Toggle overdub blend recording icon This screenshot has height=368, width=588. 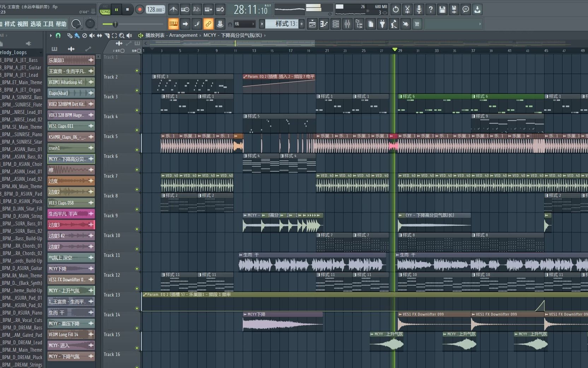[208, 10]
